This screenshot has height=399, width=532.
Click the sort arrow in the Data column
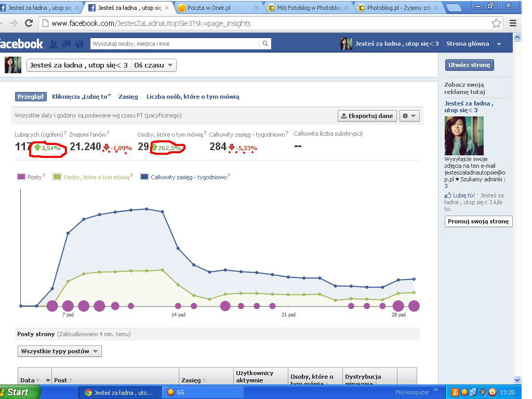click(x=48, y=381)
